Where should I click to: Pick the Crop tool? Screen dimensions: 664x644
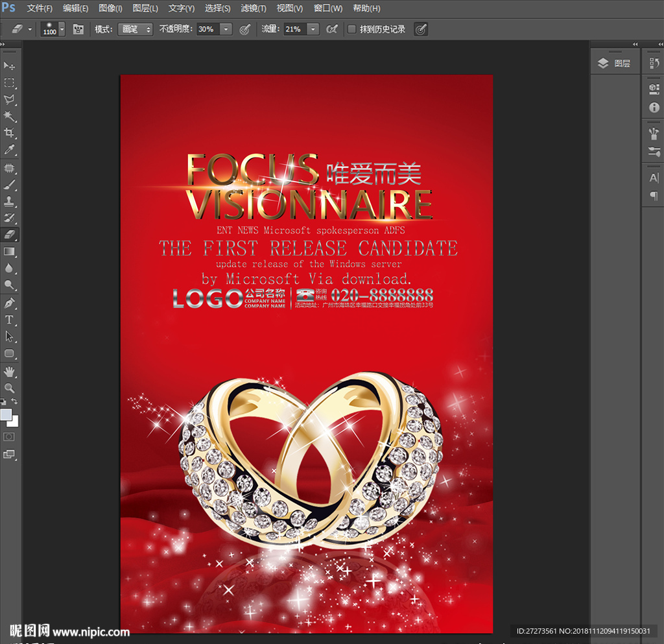pyautogui.click(x=10, y=133)
